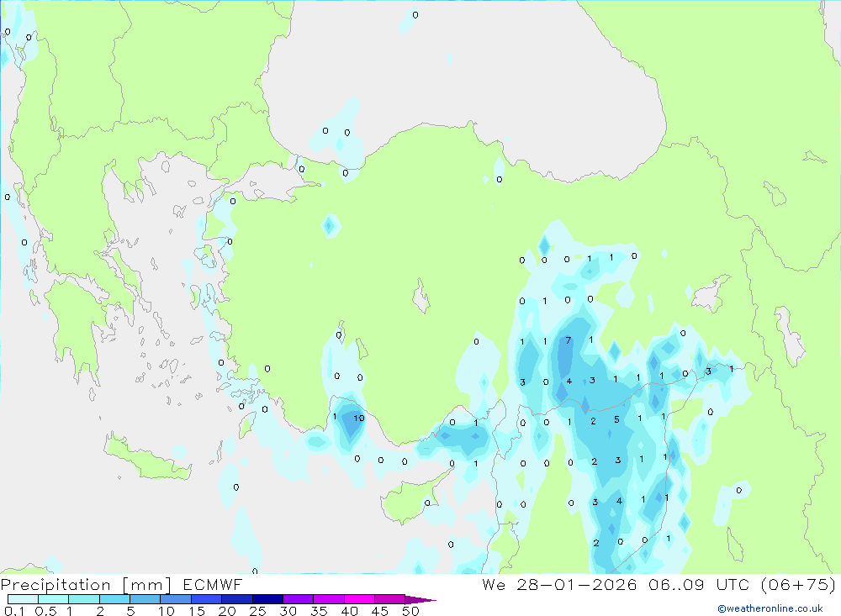The width and height of the screenshot is (841, 616).
Task: Click the 15–20 mm legend color box
Action: coord(206,599)
